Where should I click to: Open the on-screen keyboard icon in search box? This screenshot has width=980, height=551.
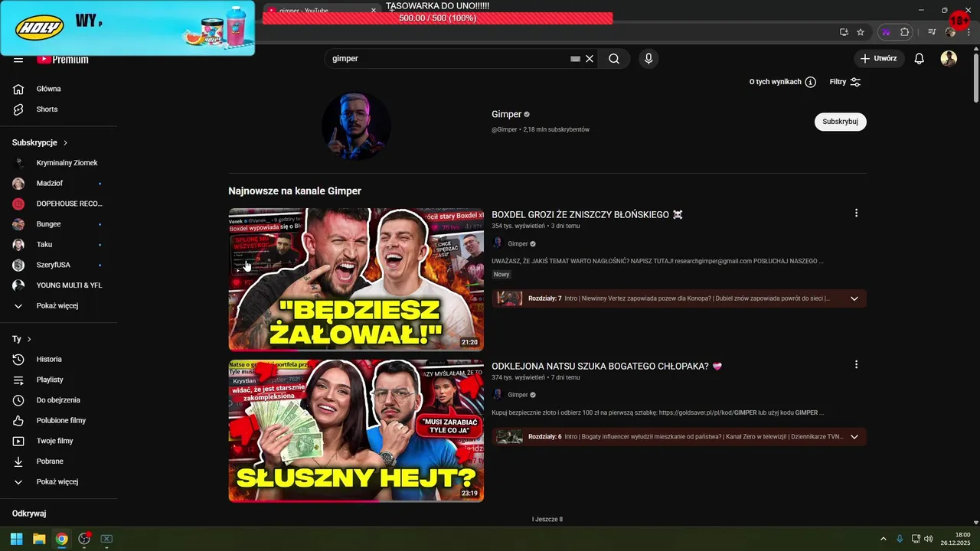[575, 58]
